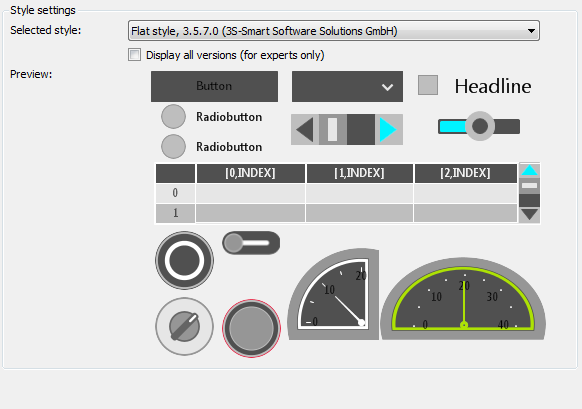Enable Display all versions checkbox
The width and height of the screenshot is (582, 409).
[134, 55]
